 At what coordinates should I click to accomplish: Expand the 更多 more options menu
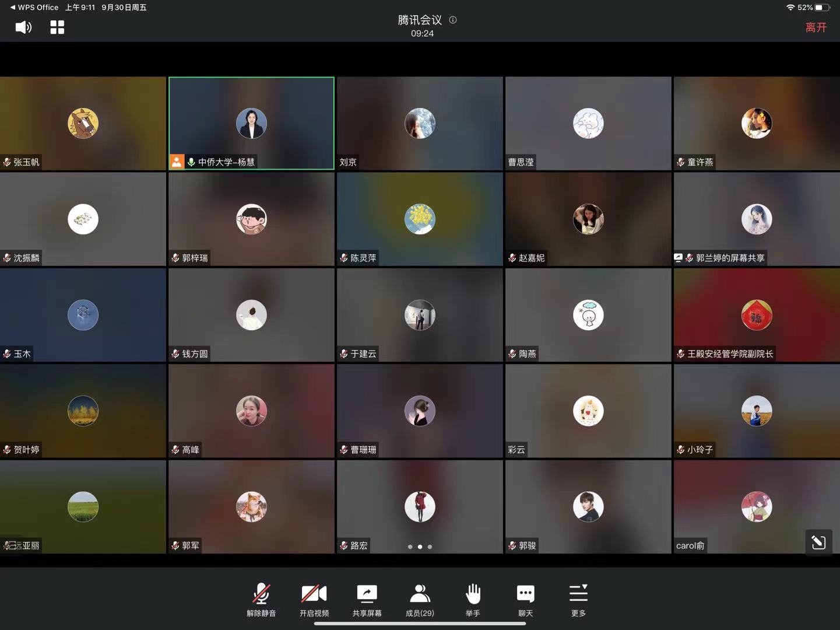[x=578, y=600]
